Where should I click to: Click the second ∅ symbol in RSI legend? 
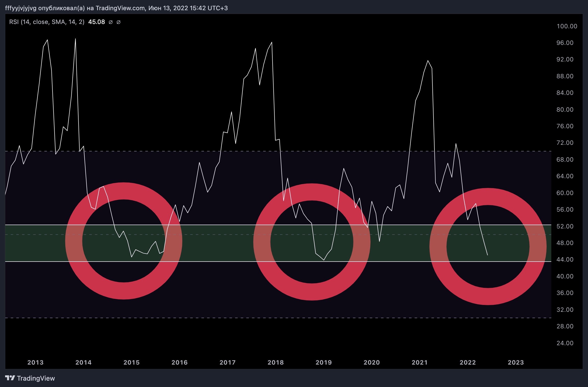click(x=118, y=22)
